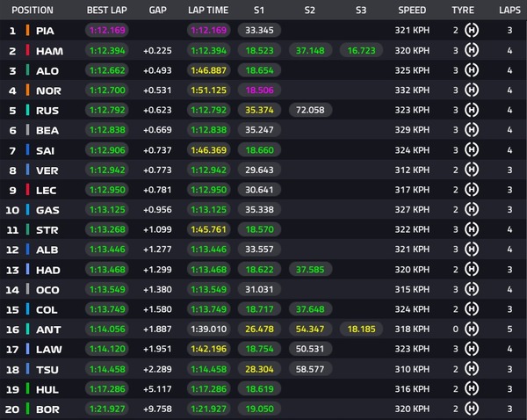
Task: Select the LAP TIME column header
Action: tap(209, 11)
